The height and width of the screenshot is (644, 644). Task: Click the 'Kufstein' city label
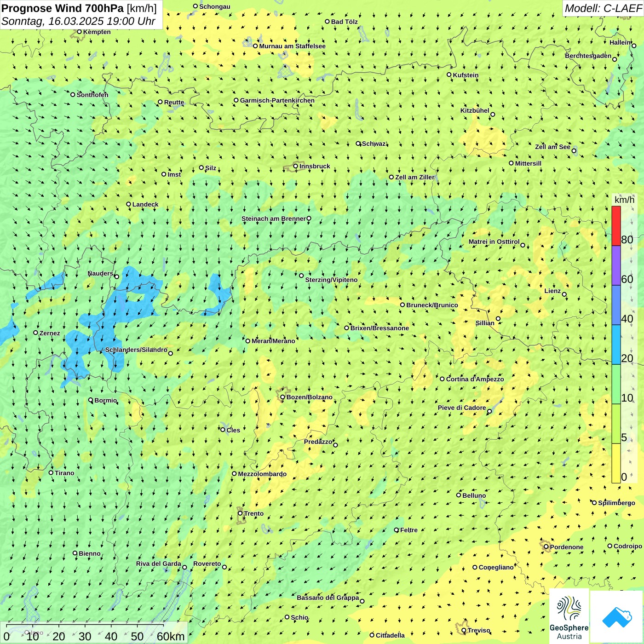click(466, 75)
